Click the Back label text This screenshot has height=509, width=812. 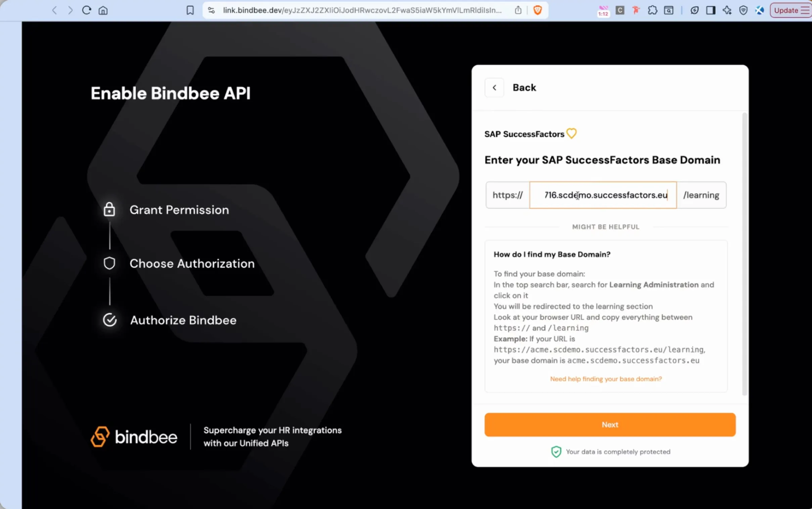[524, 88]
